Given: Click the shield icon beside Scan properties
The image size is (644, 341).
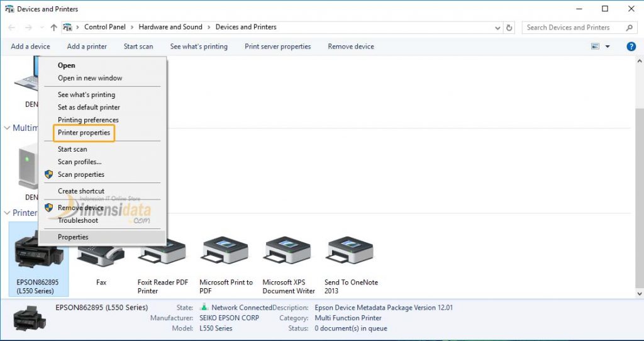Looking at the screenshot, I should point(49,175).
